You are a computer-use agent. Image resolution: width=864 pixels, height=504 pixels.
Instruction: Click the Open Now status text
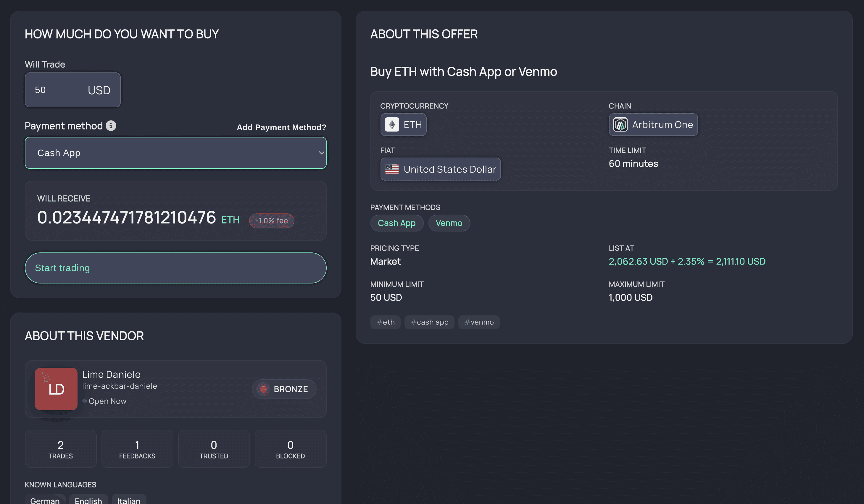point(107,401)
